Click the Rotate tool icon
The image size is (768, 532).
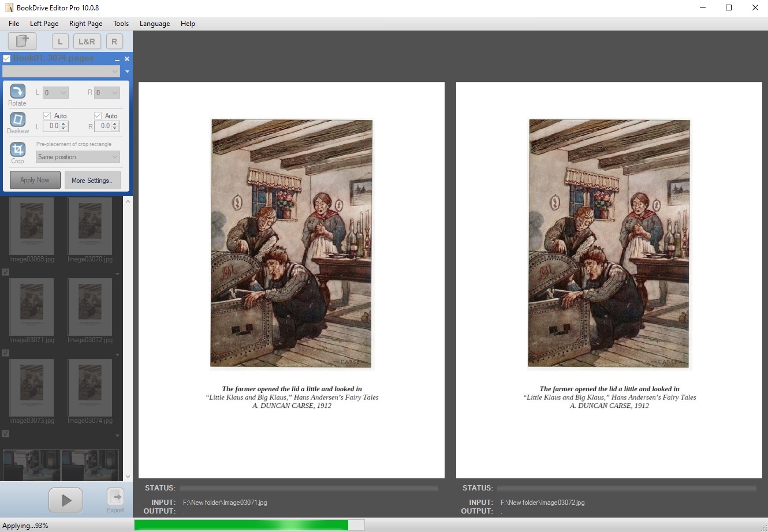point(18,91)
